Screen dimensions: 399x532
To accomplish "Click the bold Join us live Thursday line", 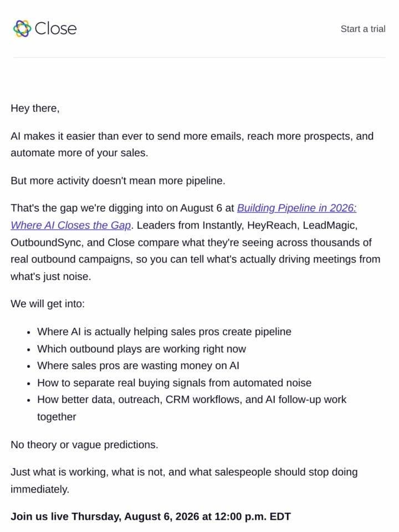I will pyautogui.click(x=151, y=516).
